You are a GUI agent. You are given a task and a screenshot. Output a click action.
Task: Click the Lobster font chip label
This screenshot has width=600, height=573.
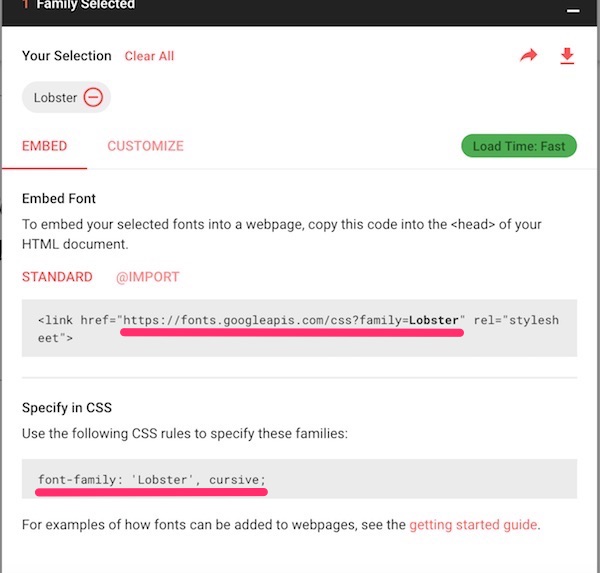click(55, 98)
